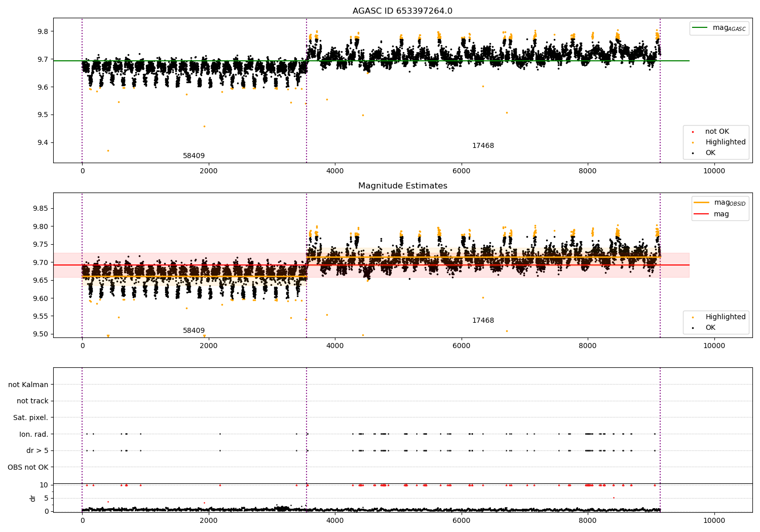Select obsid label 58409 in Magnitude Estimates plot
Image resolution: width=760 pixels, height=532 pixels.
194,331
